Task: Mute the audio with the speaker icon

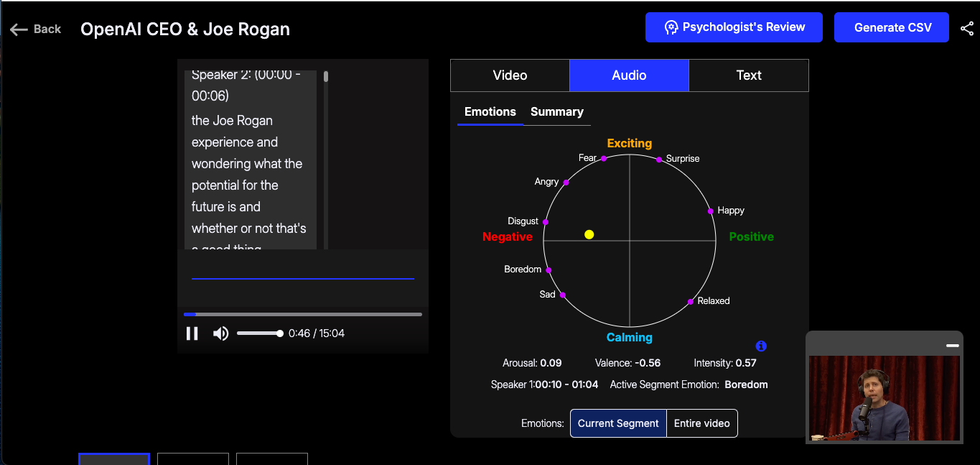Action: tap(221, 333)
